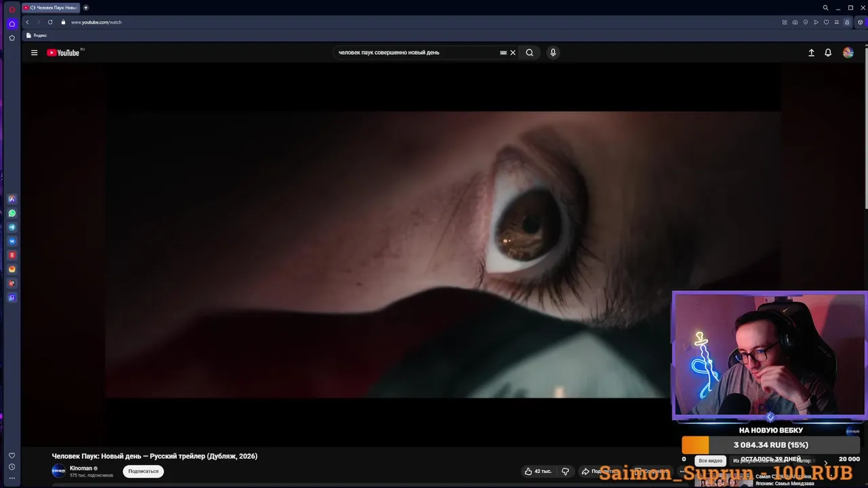Open the on-screen keyboard in search box

(x=503, y=53)
